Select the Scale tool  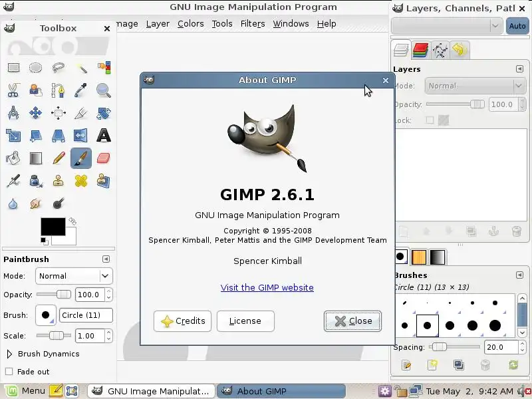(x=13, y=136)
